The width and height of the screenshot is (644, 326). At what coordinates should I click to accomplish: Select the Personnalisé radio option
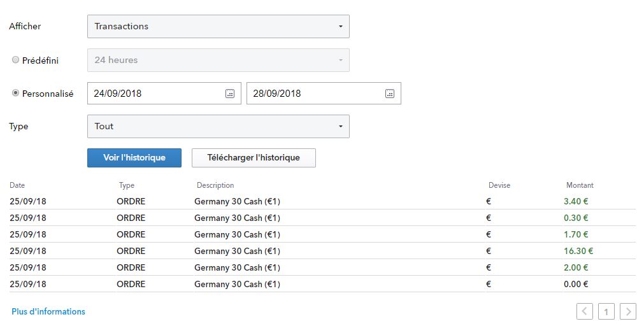pos(16,93)
